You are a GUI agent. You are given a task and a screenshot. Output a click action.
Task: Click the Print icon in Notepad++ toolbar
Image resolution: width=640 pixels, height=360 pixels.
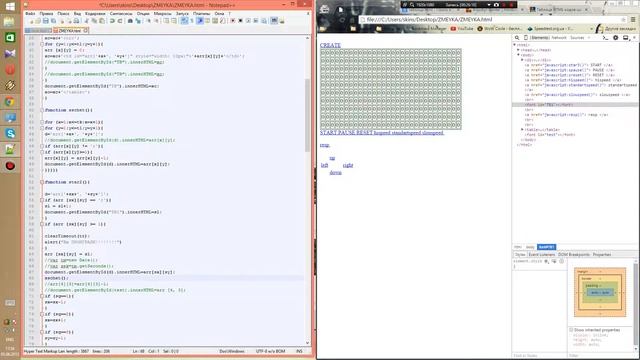point(76,21)
